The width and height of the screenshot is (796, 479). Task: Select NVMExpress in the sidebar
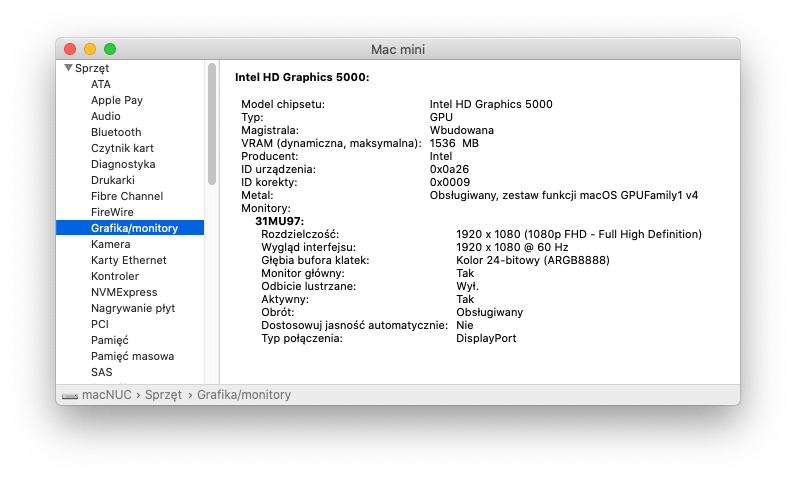tap(124, 292)
